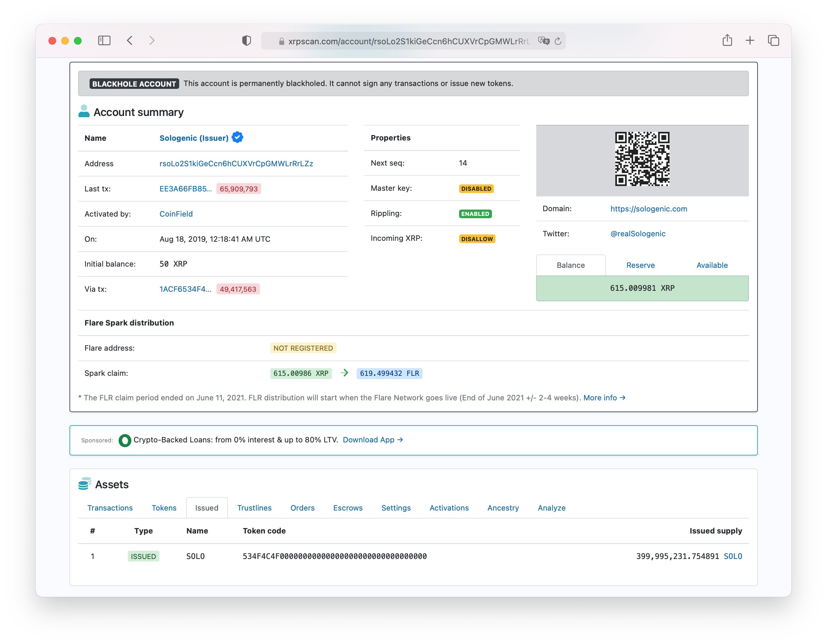Click the share icon in the browser toolbar
827x644 pixels.
(x=727, y=40)
